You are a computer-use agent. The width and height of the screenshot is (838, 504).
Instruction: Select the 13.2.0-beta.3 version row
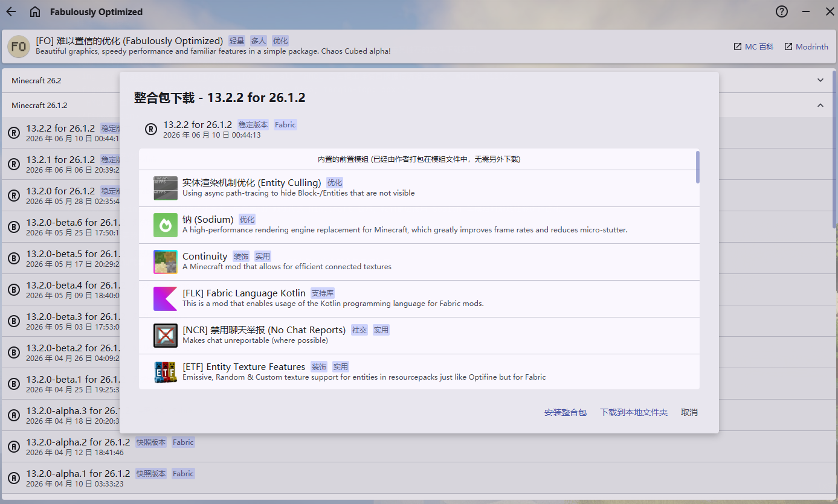(60, 321)
